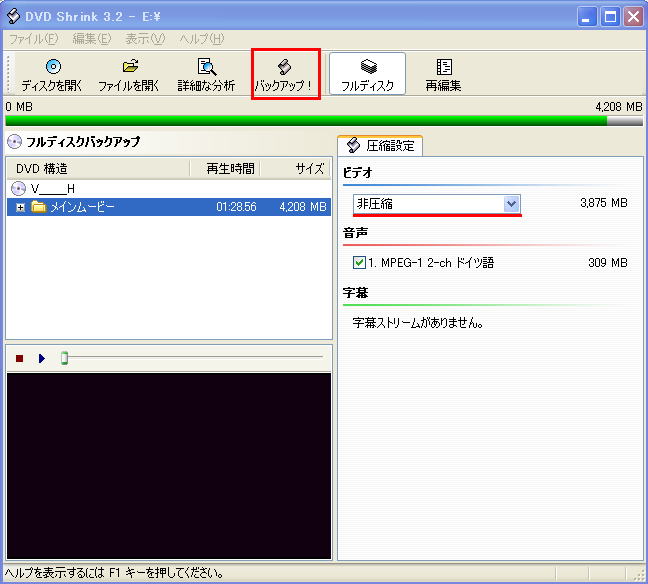
Task: Play the preview with the blue arrow
Action: tap(42, 358)
